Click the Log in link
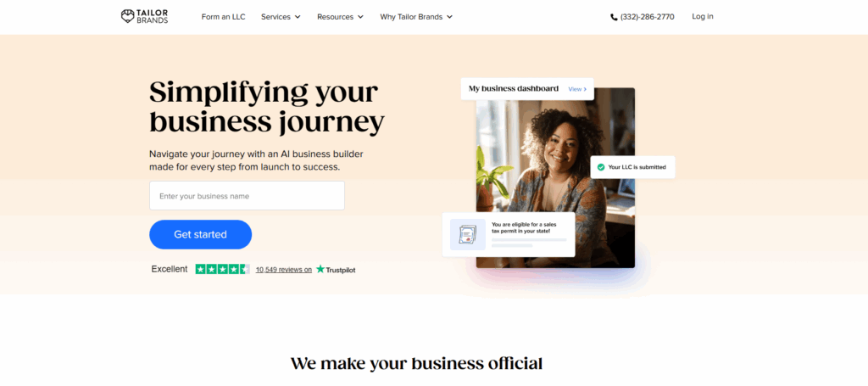 pyautogui.click(x=703, y=17)
